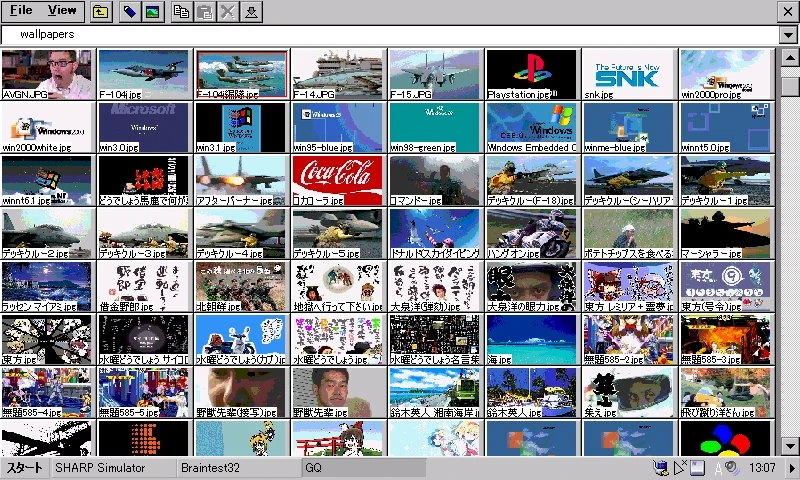The width and height of the screenshot is (800, 480).
Task: Select the デッキクルー(F-18).jpg thumbnail
Action: 533,181
